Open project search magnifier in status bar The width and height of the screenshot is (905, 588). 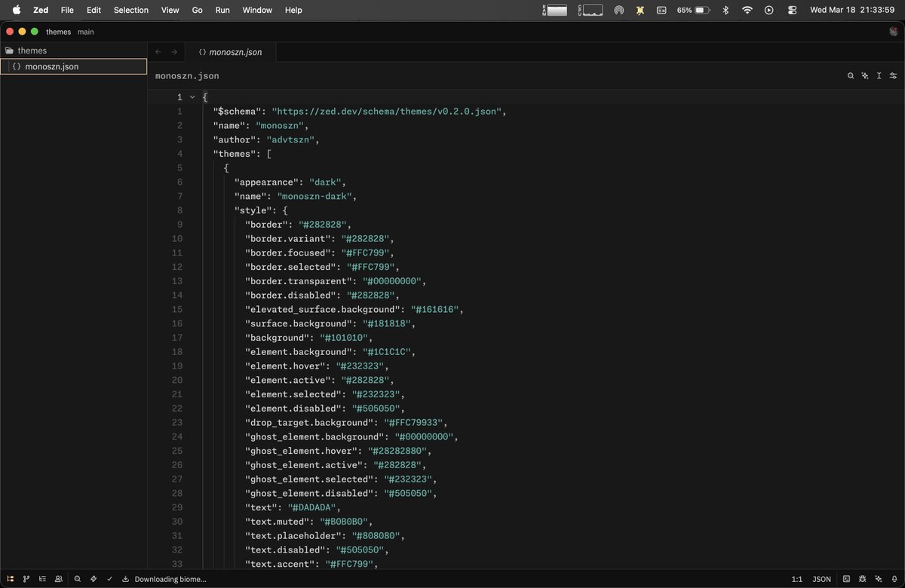click(x=78, y=579)
